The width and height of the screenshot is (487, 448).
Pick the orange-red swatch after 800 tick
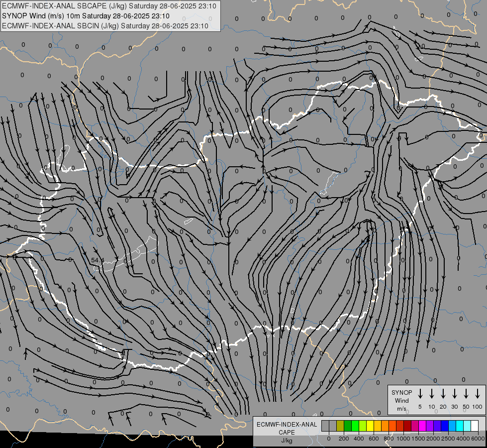(392, 426)
